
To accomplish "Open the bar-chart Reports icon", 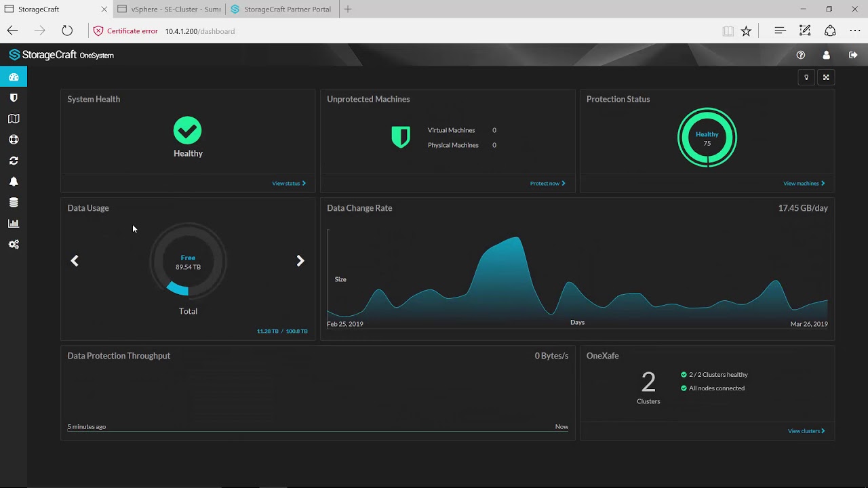I will coord(13,223).
